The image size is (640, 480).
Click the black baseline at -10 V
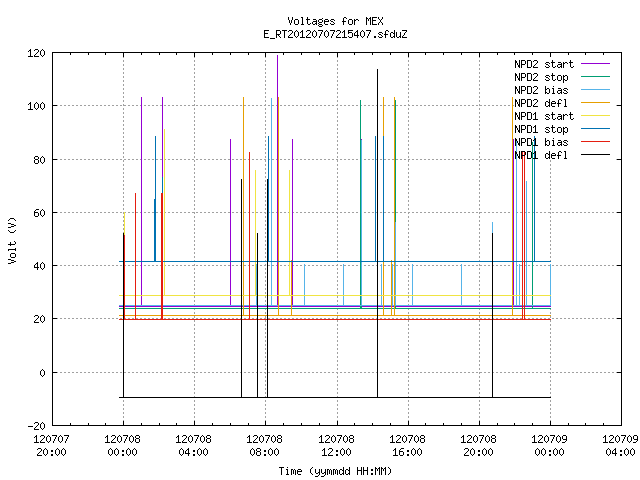[x=335, y=397]
